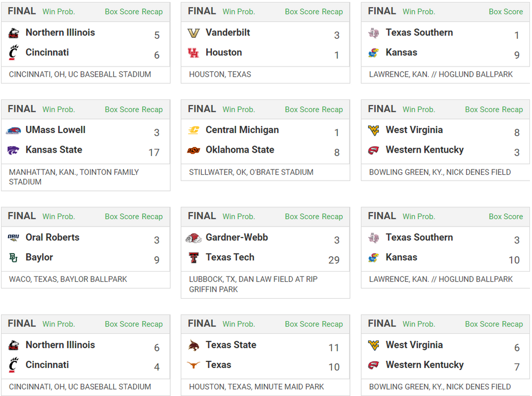Viewport: 532px width, 396px height.
Task: Click the Texas State bobcat logo
Action: [193, 346]
